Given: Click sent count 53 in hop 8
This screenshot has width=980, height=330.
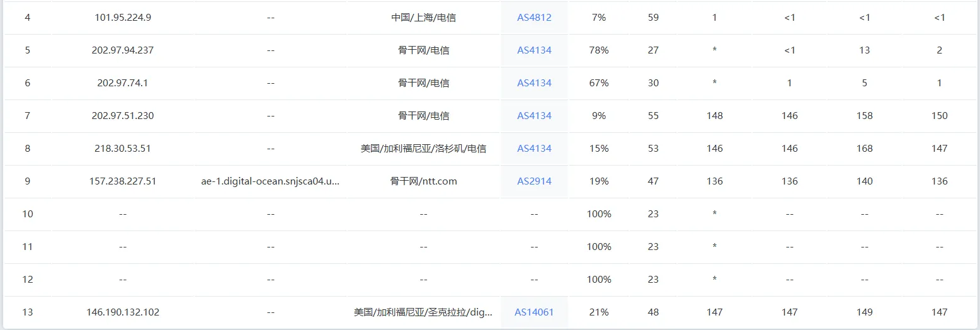Looking at the screenshot, I should tap(653, 149).
